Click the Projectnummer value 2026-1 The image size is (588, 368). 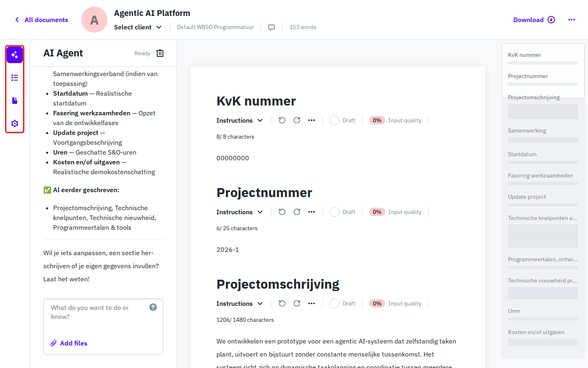228,249
